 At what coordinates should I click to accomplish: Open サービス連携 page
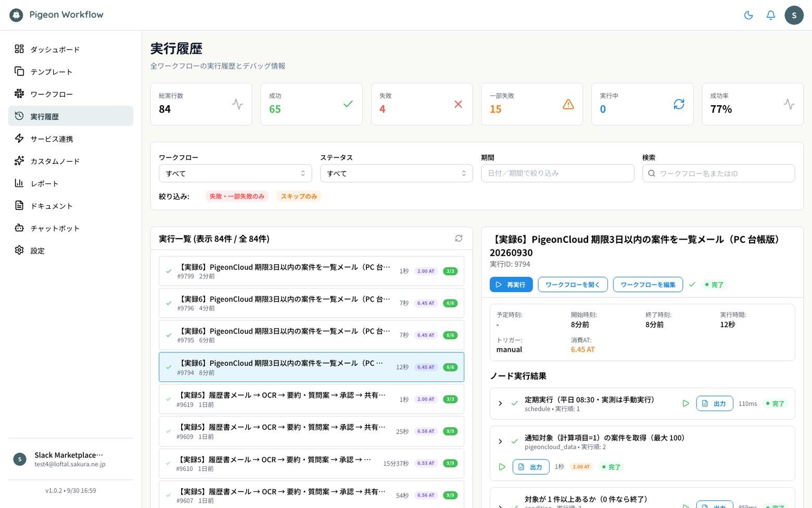click(x=71, y=139)
